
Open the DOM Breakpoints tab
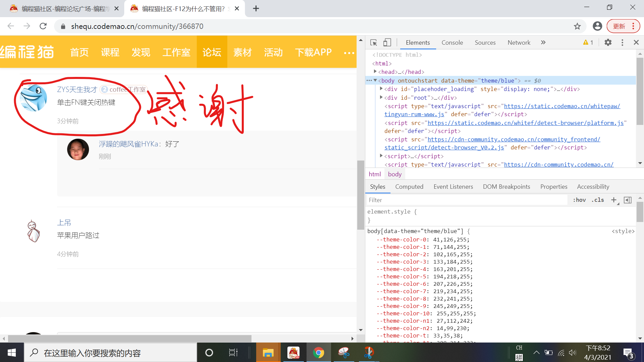506,187
